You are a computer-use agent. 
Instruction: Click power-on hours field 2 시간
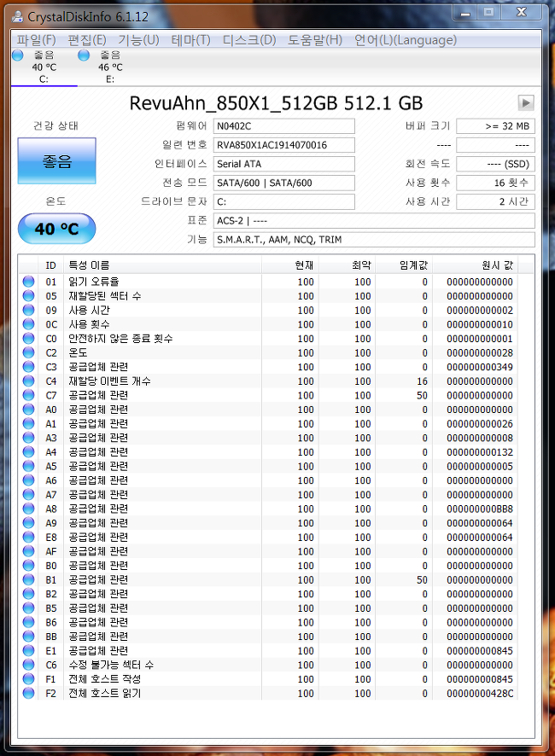click(x=495, y=201)
